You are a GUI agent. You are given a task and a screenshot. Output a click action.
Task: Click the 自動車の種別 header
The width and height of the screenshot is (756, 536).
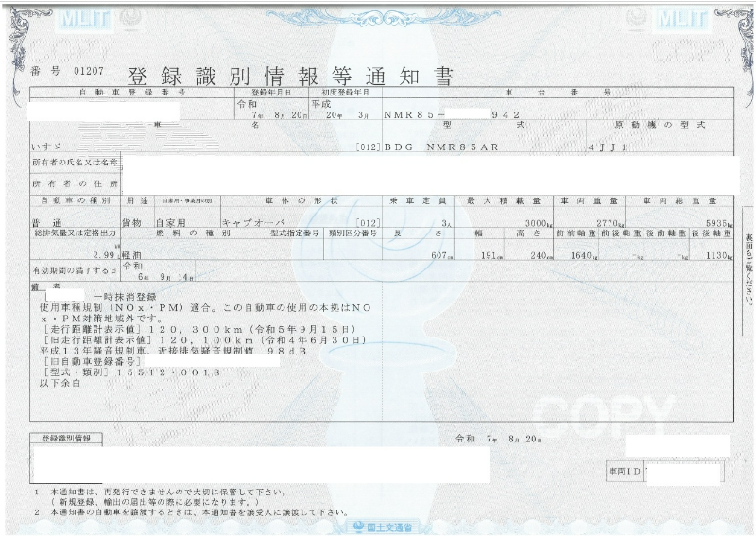point(76,200)
